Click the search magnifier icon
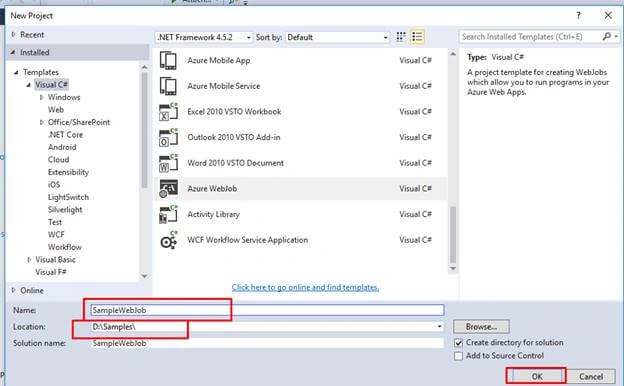 click(606, 37)
